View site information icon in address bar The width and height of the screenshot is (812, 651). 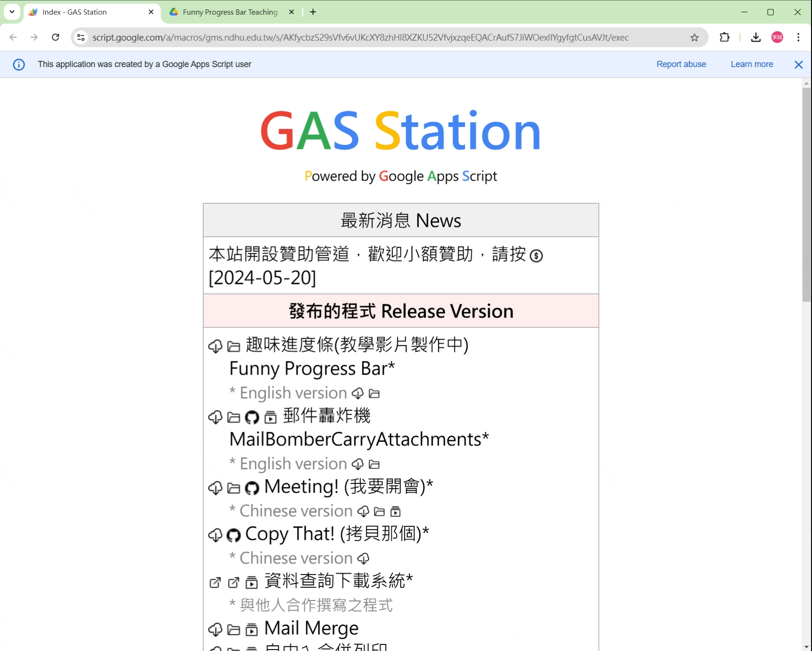pos(81,37)
